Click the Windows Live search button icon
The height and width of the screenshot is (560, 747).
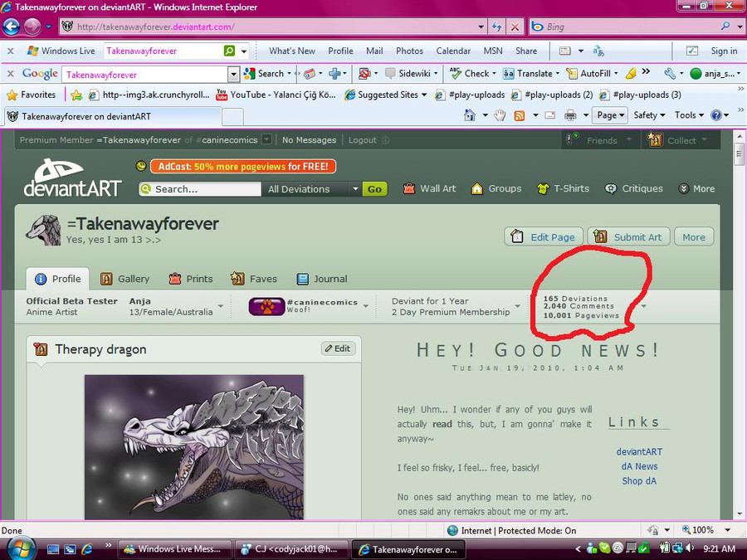tap(229, 51)
